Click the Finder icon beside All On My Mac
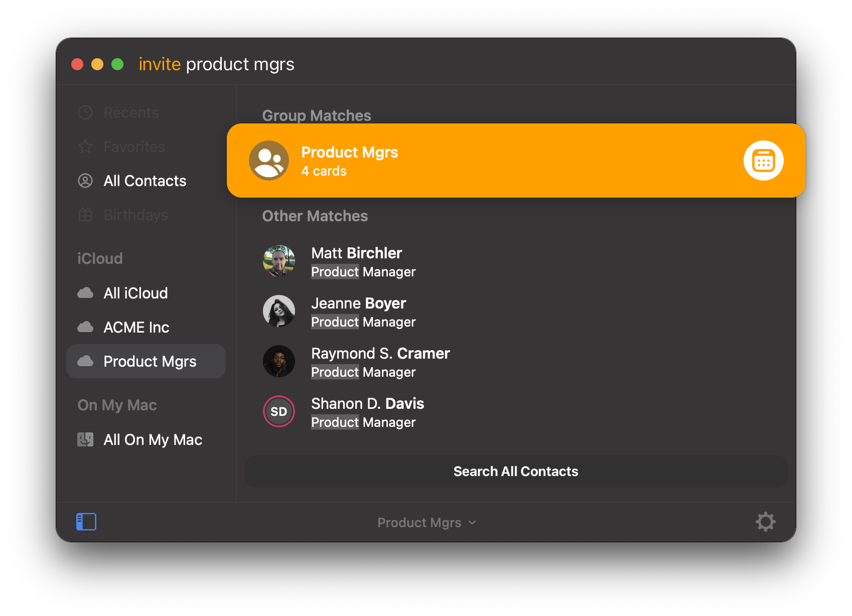 tap(85, 439)
